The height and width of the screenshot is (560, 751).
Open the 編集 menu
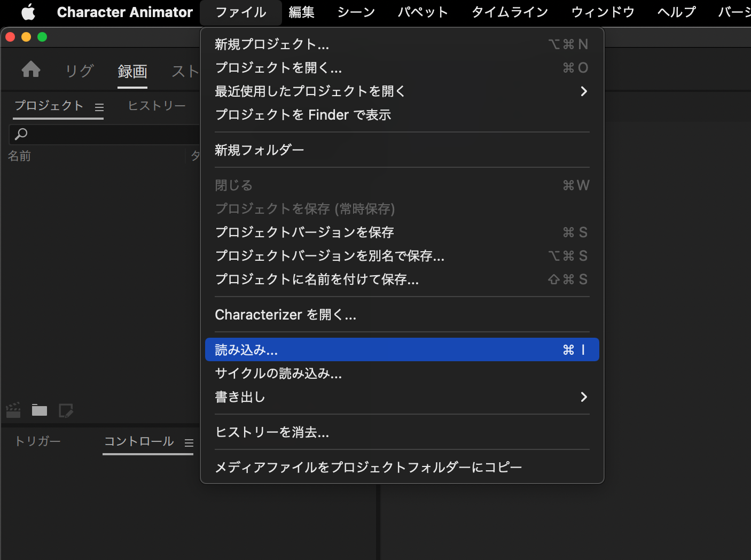[302, 12]
